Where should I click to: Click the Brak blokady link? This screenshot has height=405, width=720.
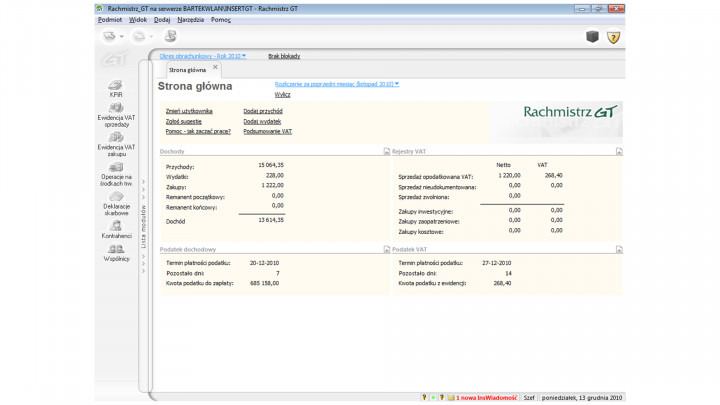(x=284, y=56)
